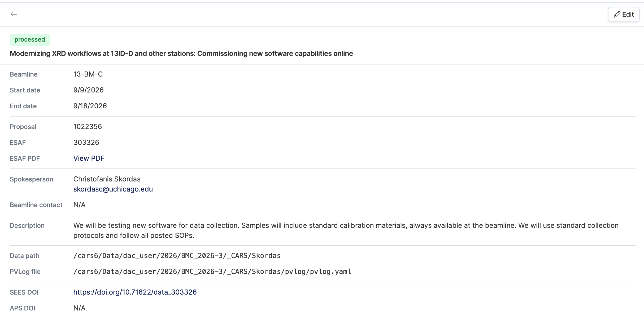Click the ESAF PDF field label
644x320 pixels.
tap(25, 158)
